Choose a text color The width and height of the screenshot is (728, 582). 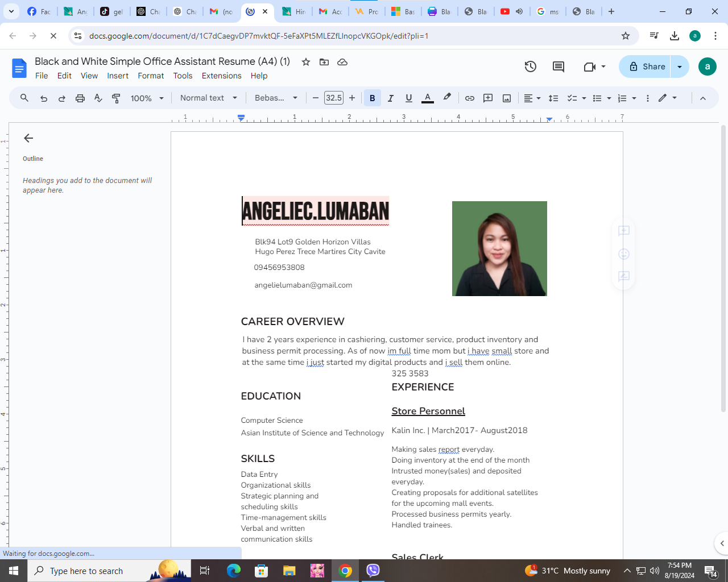coord(428,98)
